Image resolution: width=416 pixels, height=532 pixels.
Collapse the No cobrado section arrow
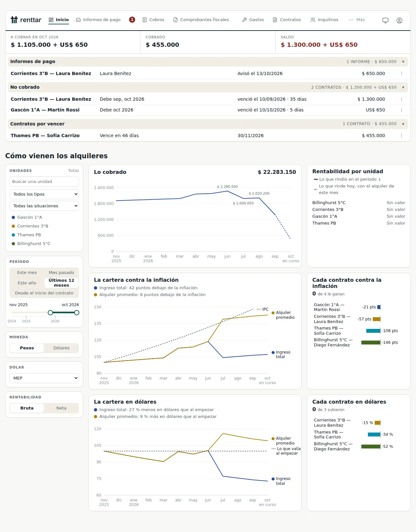(403, 87)
